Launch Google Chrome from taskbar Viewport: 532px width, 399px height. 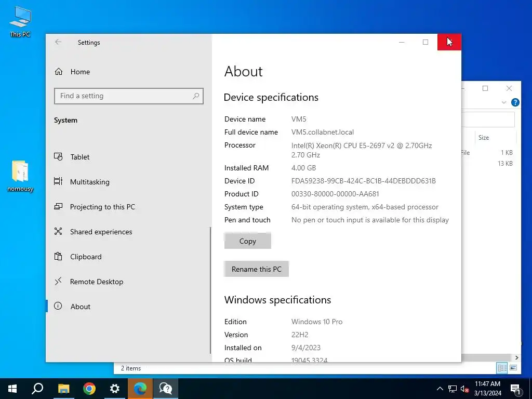[x=89, y=389]
